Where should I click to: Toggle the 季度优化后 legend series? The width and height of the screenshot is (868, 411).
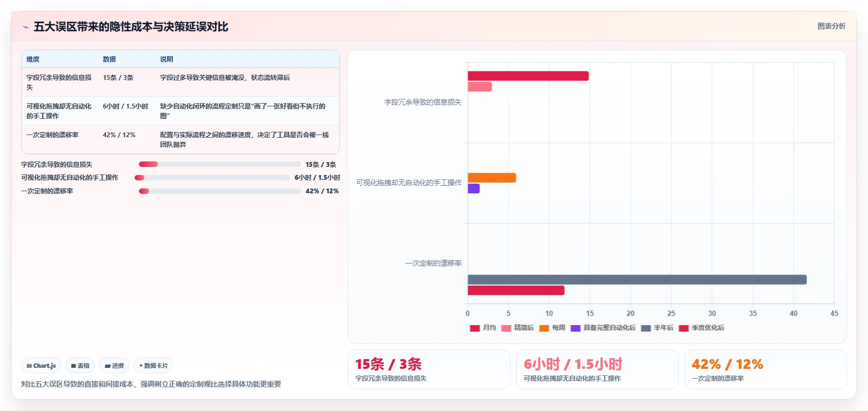tap(702, 328)
